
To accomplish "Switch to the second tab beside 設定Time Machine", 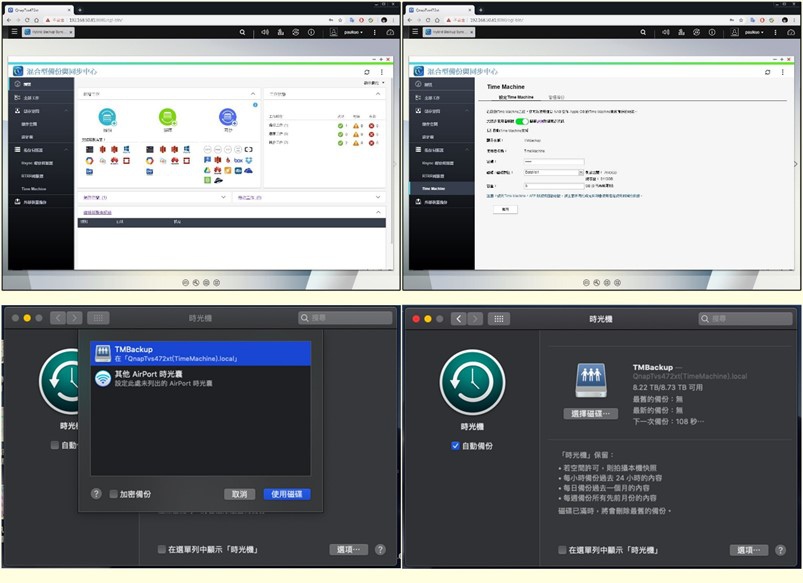I will (x=556, y=97).
